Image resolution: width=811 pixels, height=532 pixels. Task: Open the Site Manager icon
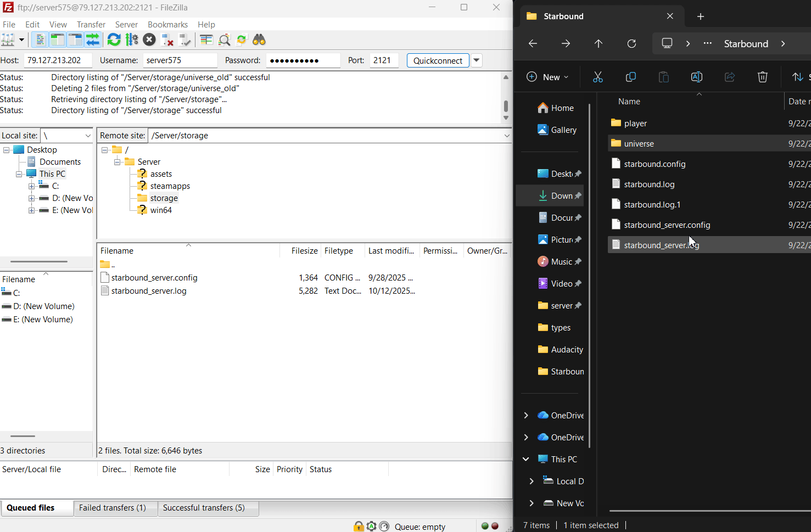(8, 40)
